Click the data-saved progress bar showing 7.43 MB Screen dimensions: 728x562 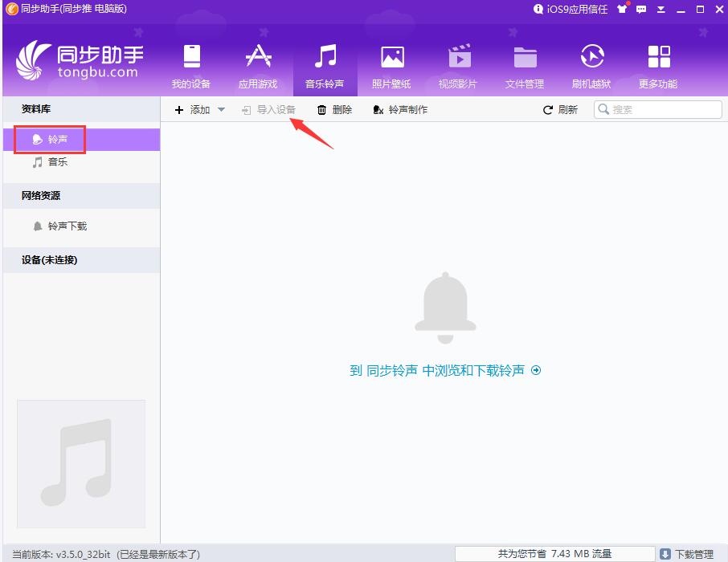[x=554, y=553]
